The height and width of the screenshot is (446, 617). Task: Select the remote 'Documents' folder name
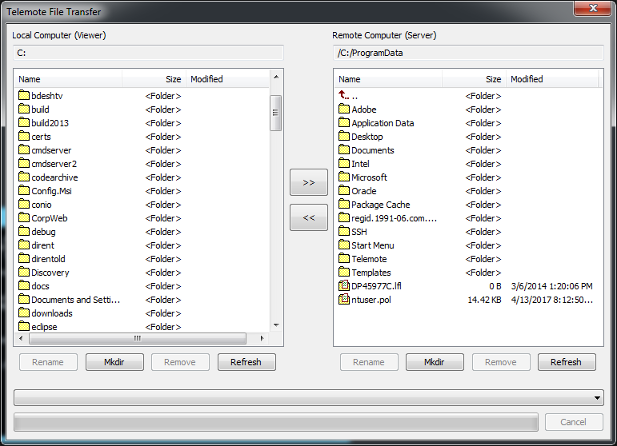point(373,150)
